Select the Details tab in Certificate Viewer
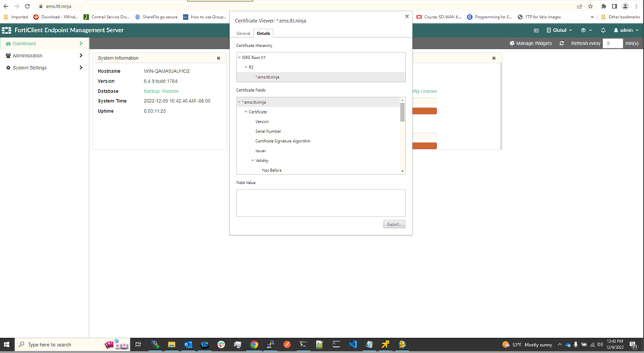Image resolution: width=644 pixels, height=353 pixels. (x=263, y=33)
